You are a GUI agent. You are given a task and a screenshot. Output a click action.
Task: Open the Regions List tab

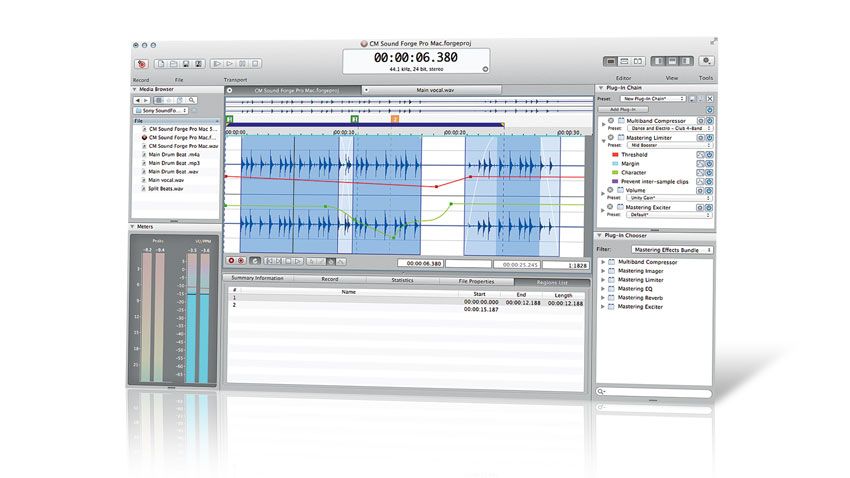click(x=552, y=282)
